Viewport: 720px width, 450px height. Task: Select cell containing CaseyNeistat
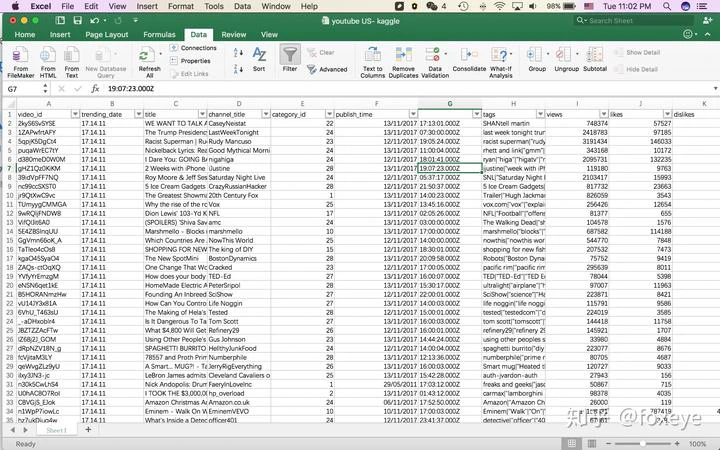pos(239,124)
